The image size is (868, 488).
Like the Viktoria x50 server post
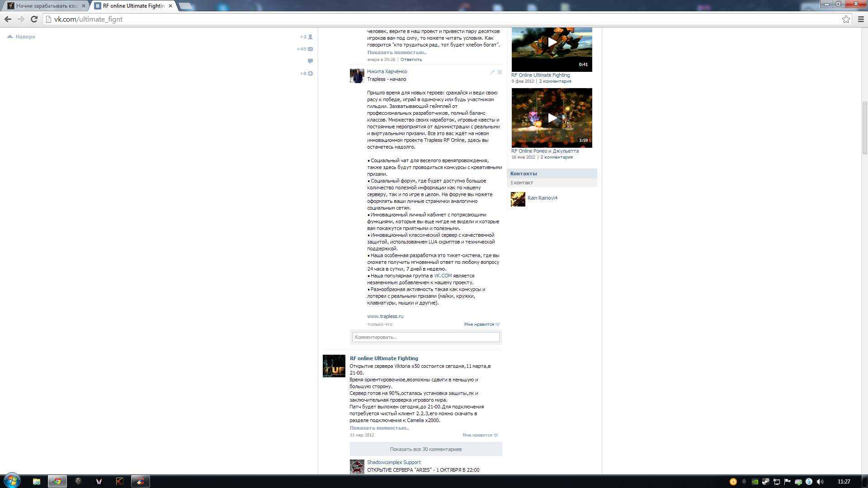(x=496, y=435)
